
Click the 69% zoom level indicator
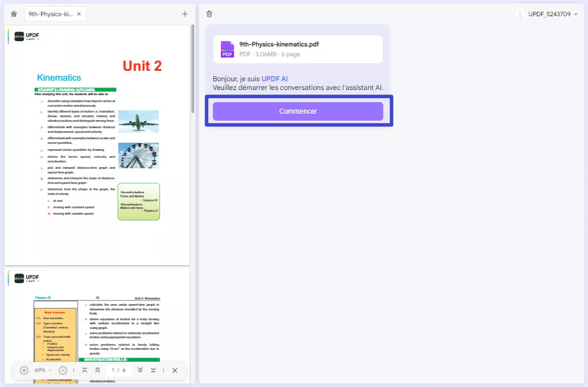click(x=39, y=370)
